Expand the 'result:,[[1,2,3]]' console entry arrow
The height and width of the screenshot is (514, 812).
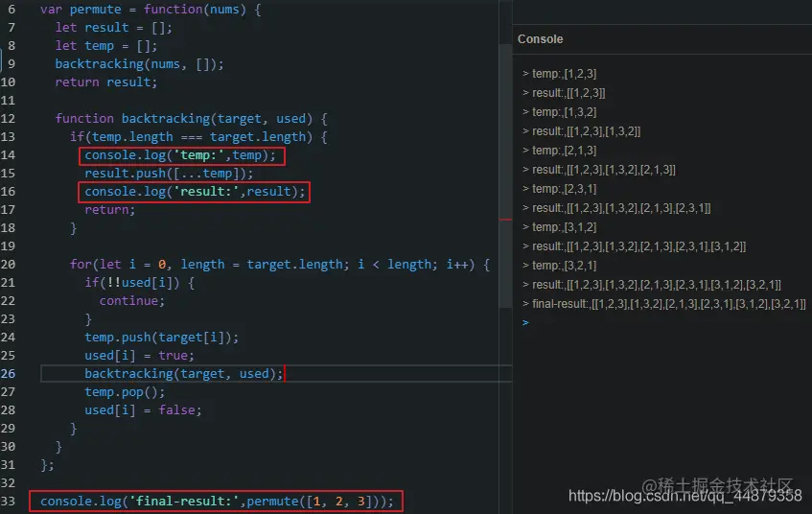coord(525,93)
